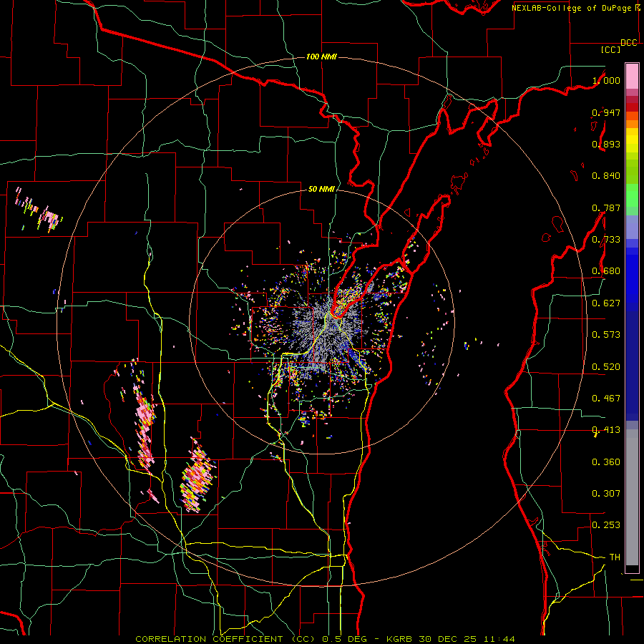The image size is (644, 644).
Task: Click the 1.000 legend value
Action: pyautogui.click(x=606, y=80)
